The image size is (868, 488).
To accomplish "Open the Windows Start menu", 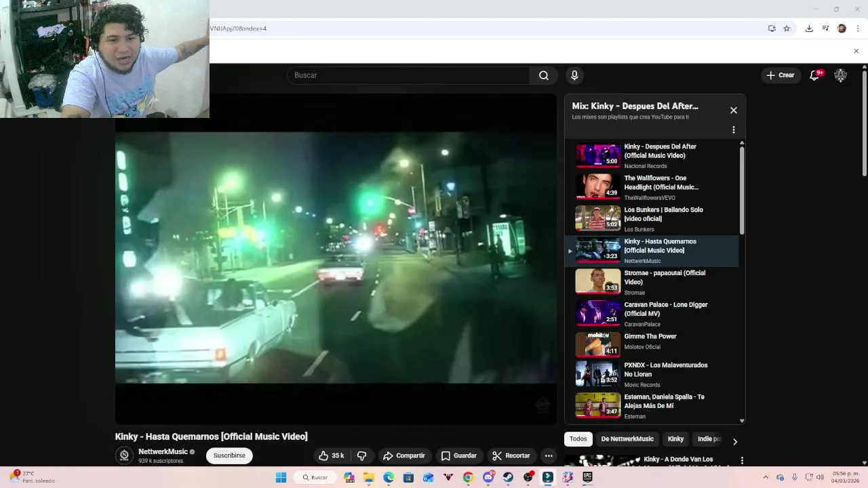I will coord(281,477).
